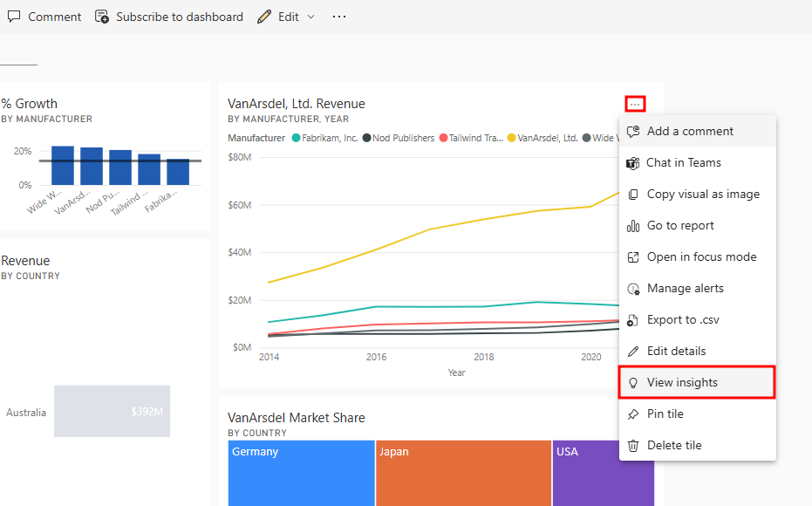The height and width of the screenshot is (506, 812).
Task: Click the Comment button label
Action: [x=54, y=17]
